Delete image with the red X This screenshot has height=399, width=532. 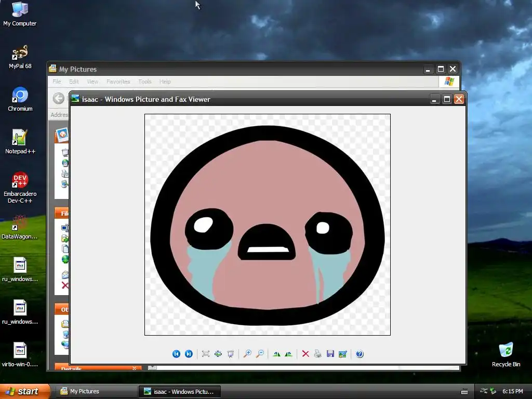click(305, 354)
